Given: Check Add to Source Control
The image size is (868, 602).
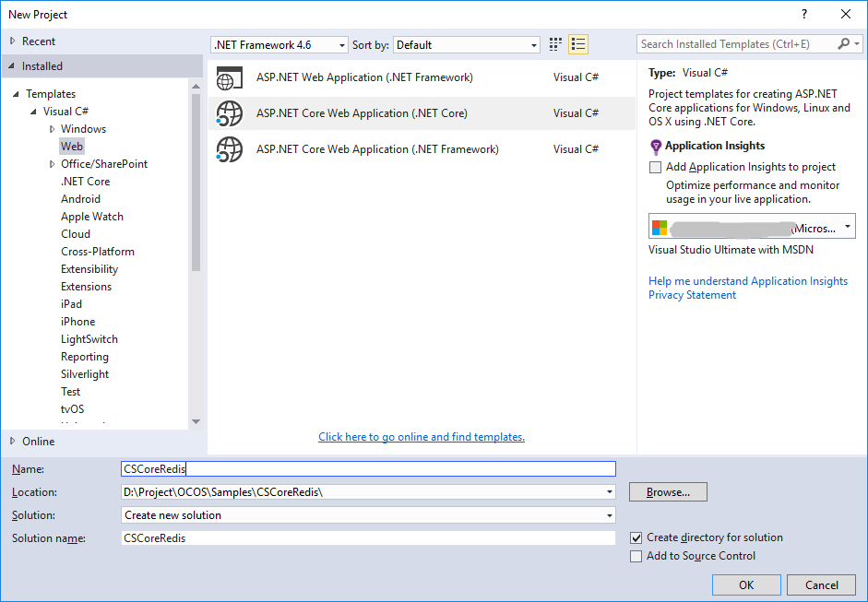Looking at the screenshot, I should point(636,556).
